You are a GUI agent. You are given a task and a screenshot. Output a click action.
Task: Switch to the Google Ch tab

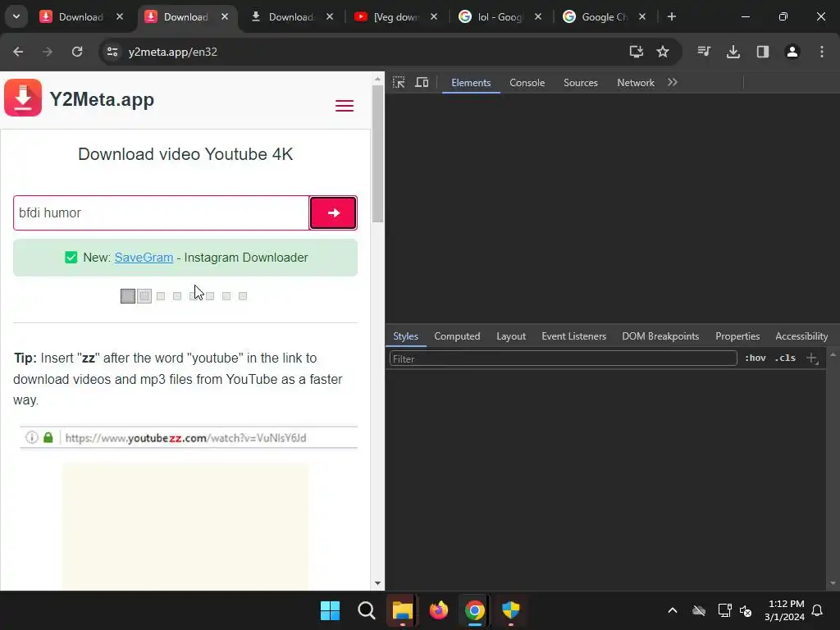tap(604, 16)
